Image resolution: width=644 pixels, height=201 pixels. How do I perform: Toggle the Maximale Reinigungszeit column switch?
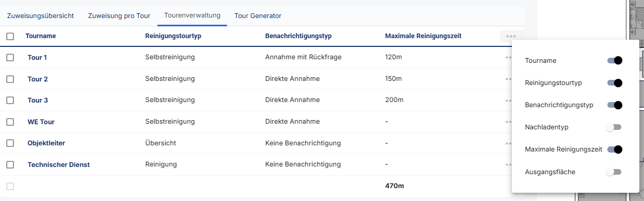coord(614,149)
